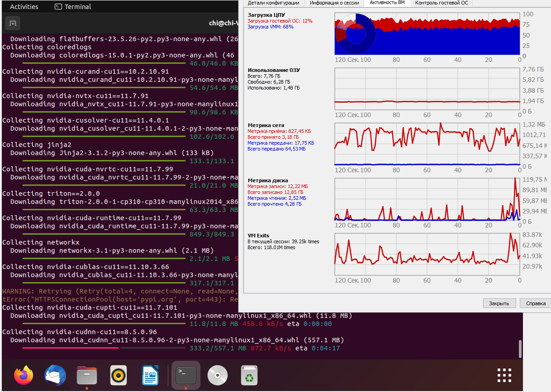Screen dimensions: 551x392
Task: Select the Активность ВМ tab
Action: pos(388,3)
